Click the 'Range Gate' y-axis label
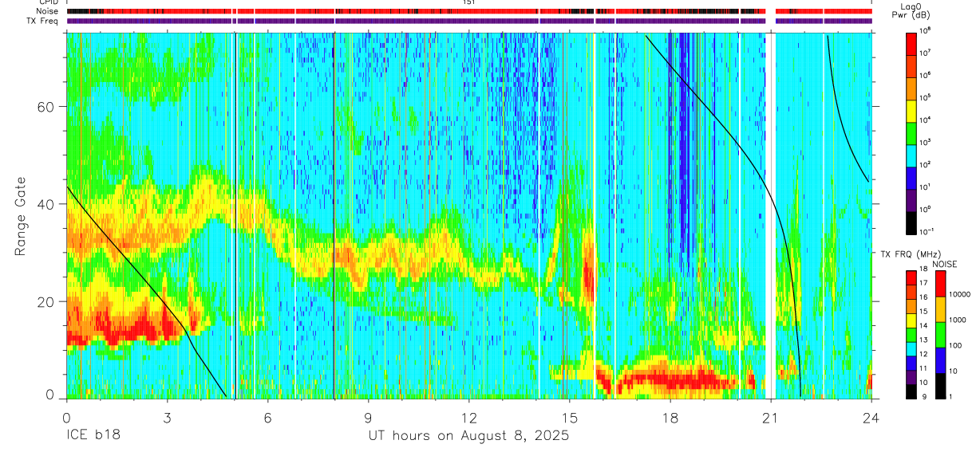Viewport: 980px width, 452px height. pyautogui.click(x=19, y=216)
